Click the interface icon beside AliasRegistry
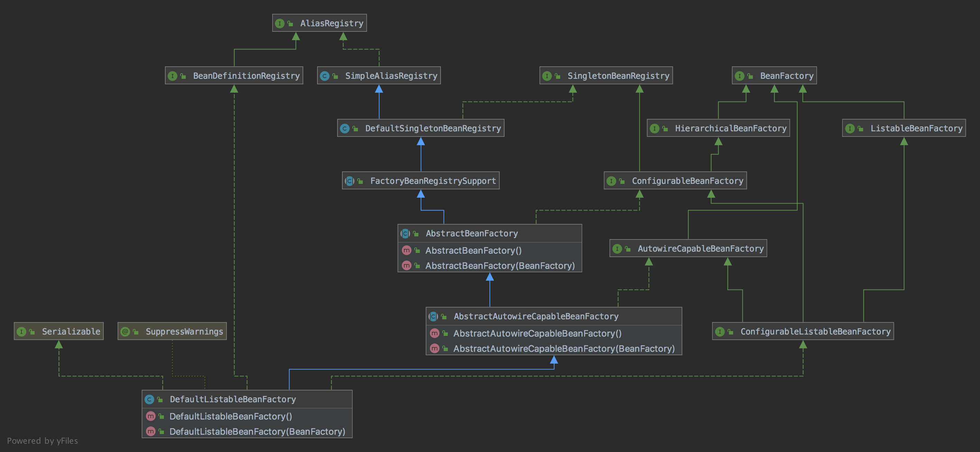Viewport: 980px width, 452px height. click(x=280, y=23)
